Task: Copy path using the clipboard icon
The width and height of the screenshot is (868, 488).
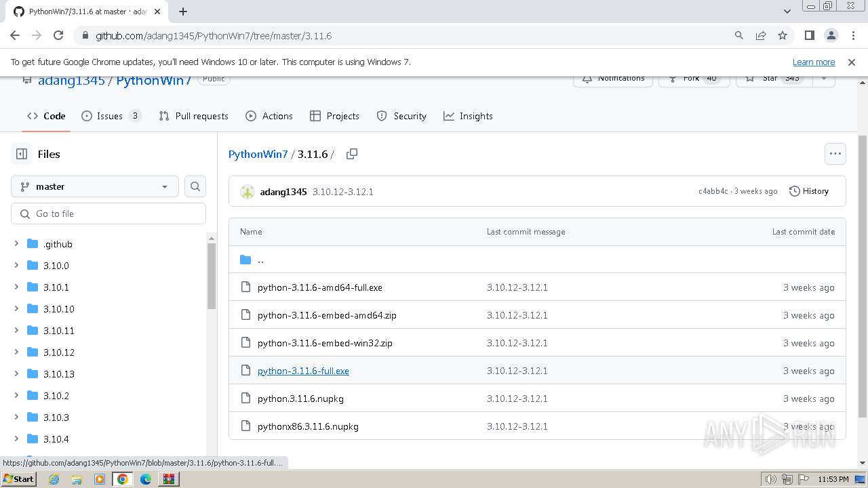Action: click(x=351, y=154)
